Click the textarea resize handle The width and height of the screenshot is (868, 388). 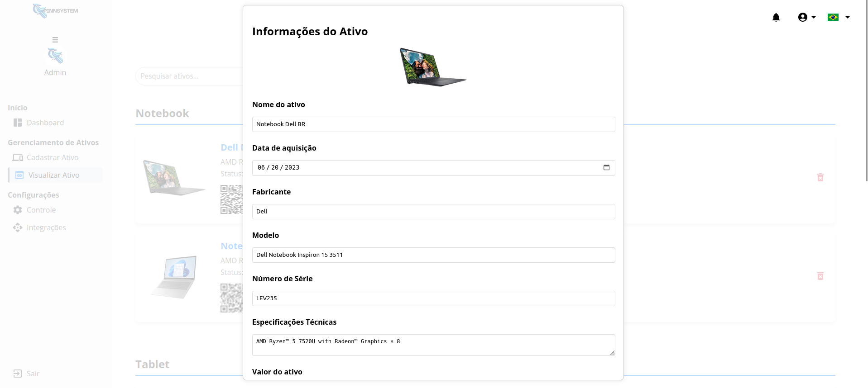pyautogui.click(x=612, y=353)
